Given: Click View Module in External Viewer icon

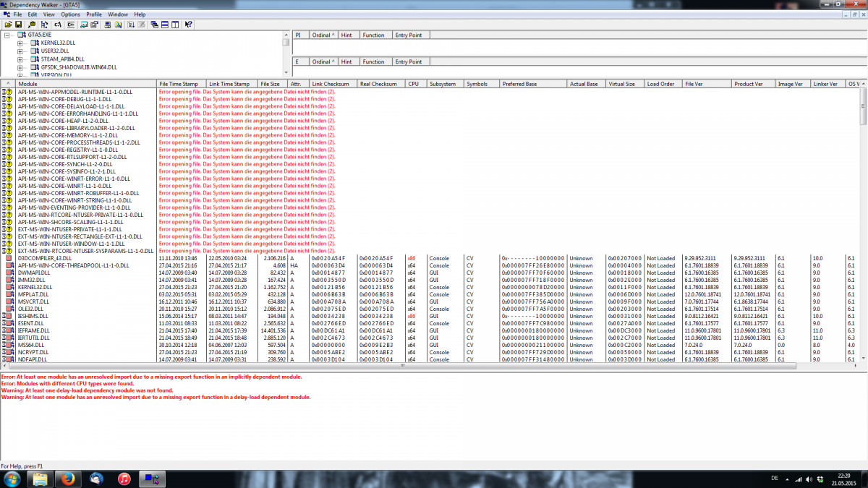Looking at the screenshot, I should point(84,25).
